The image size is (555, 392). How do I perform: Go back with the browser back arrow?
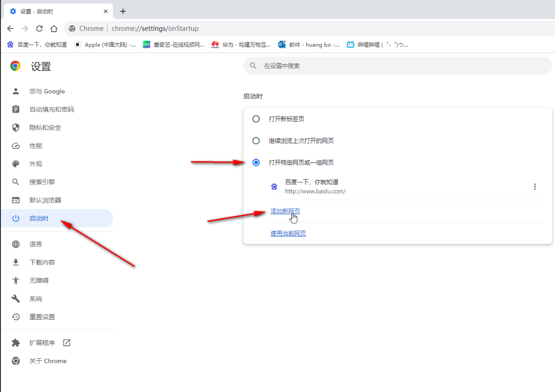pyautogui.click(x=10, y=28)
